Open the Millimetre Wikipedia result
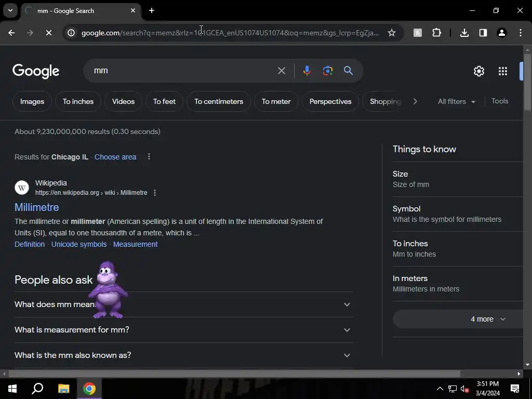 pyautogui.click(x=37, y=207)
